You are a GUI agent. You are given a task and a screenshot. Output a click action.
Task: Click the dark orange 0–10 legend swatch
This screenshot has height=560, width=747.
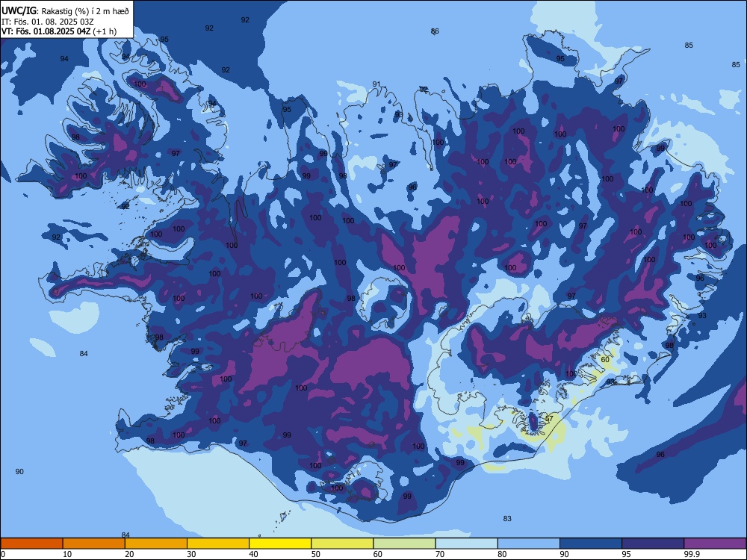[31, 544]
